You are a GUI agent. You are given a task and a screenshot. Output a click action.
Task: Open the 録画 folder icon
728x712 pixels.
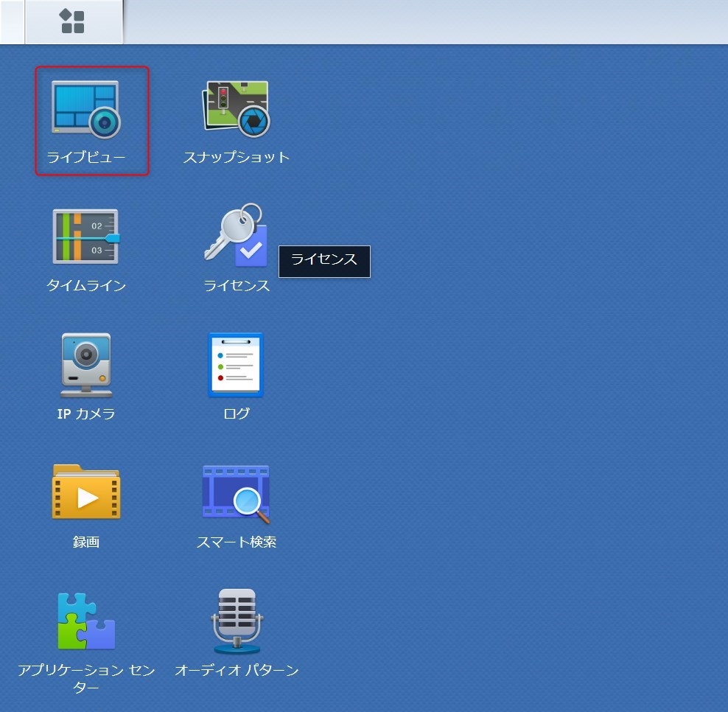[x=86, y=492]
